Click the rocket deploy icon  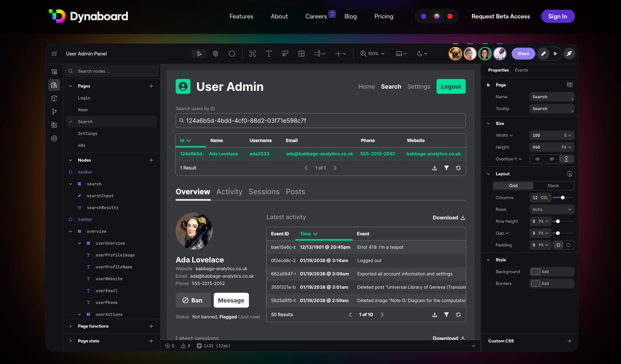point(569,54)
